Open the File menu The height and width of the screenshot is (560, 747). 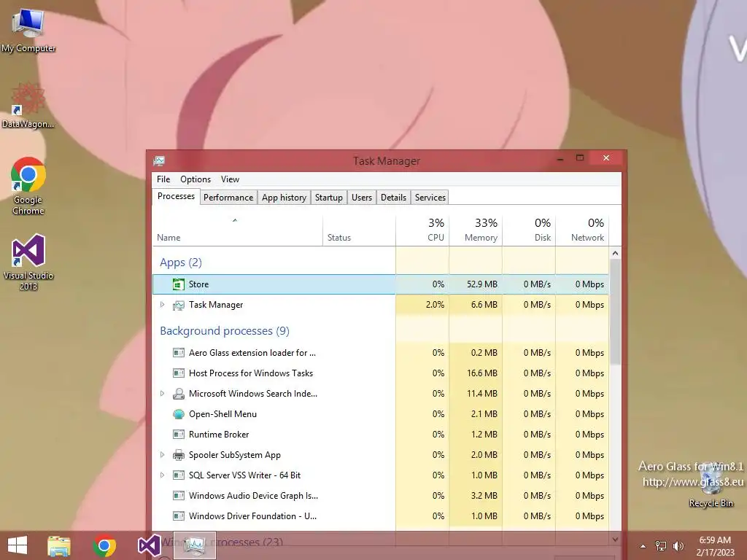pos(163,179)
